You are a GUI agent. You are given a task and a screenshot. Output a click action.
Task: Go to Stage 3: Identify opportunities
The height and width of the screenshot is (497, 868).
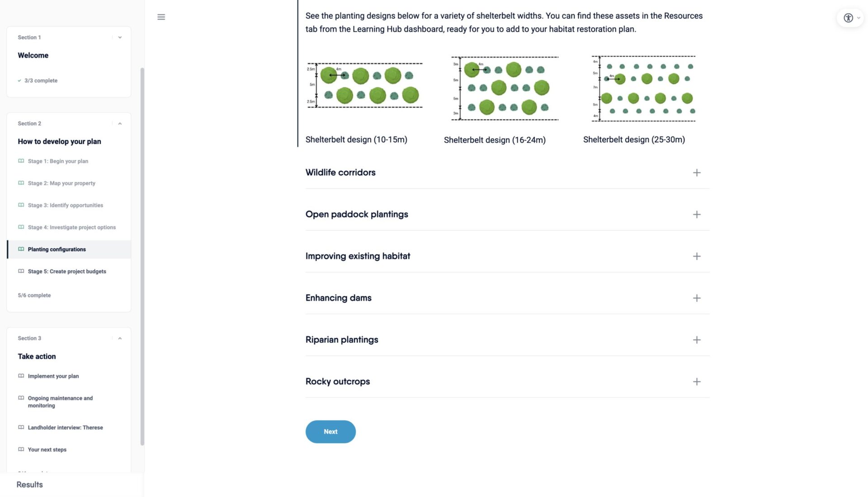click(x=66, y=205)
